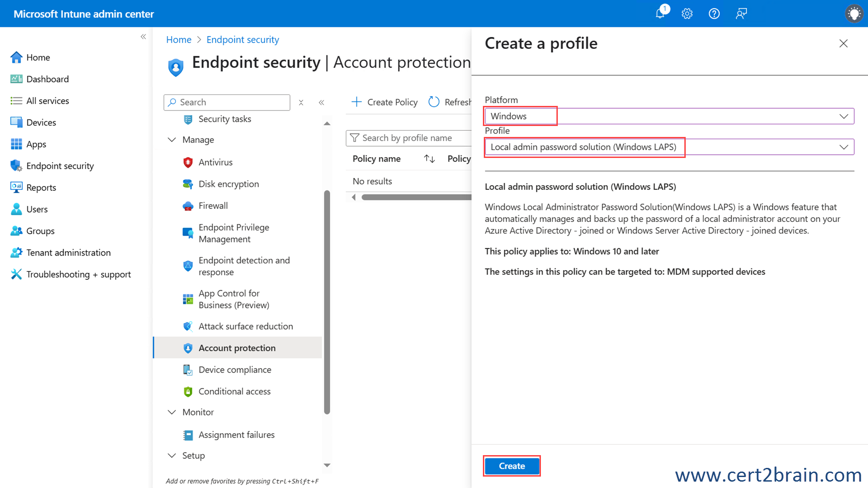Click the Apps grid icon

pos(16,144)
